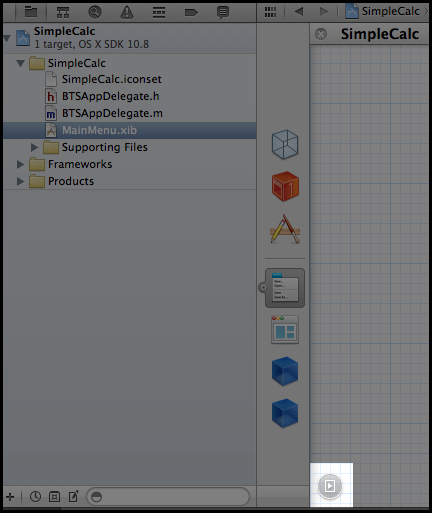Expand the Supporting Files folder
This screenshot has width=432, height=513.
34,147
